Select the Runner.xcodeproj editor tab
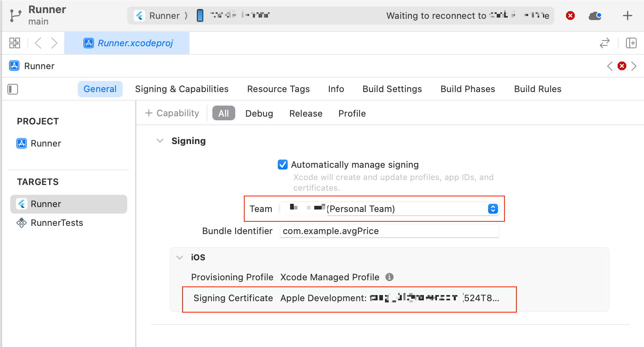 click(x=127, y=43)
